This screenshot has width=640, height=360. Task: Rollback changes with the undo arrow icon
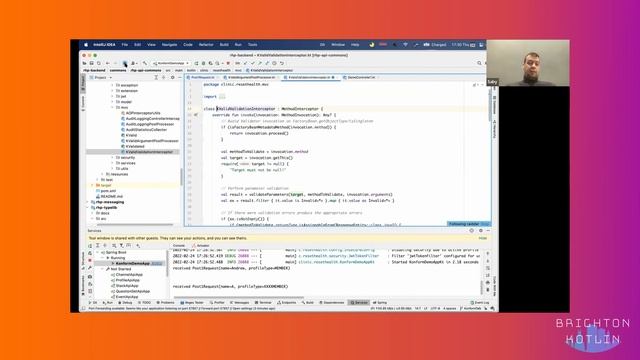coord(282,63)
